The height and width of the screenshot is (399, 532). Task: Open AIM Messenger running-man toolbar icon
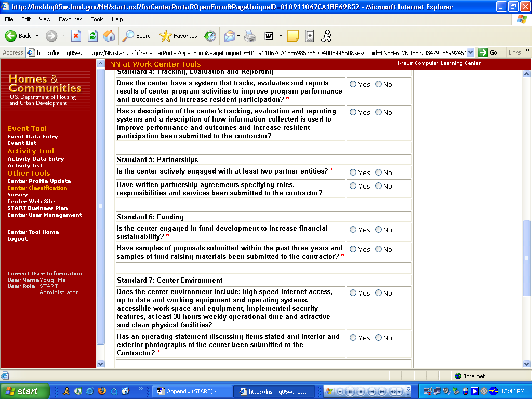(x=326, y=36)
